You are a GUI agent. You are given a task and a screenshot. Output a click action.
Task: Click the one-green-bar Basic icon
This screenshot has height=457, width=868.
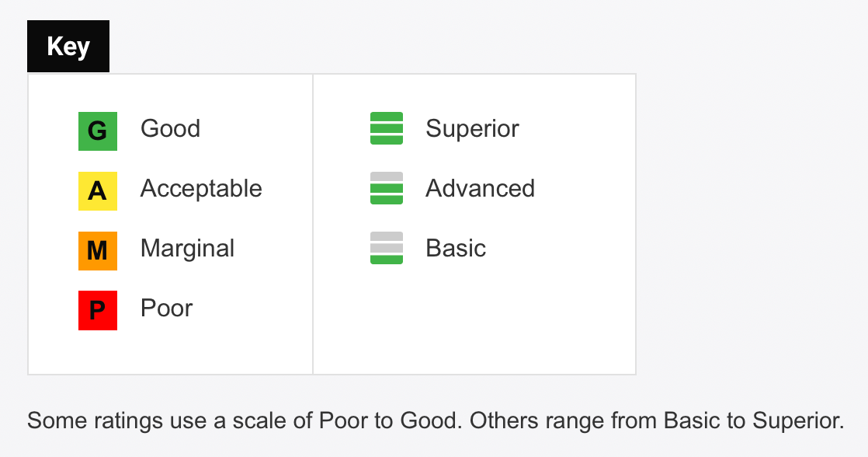pos(387,248)
